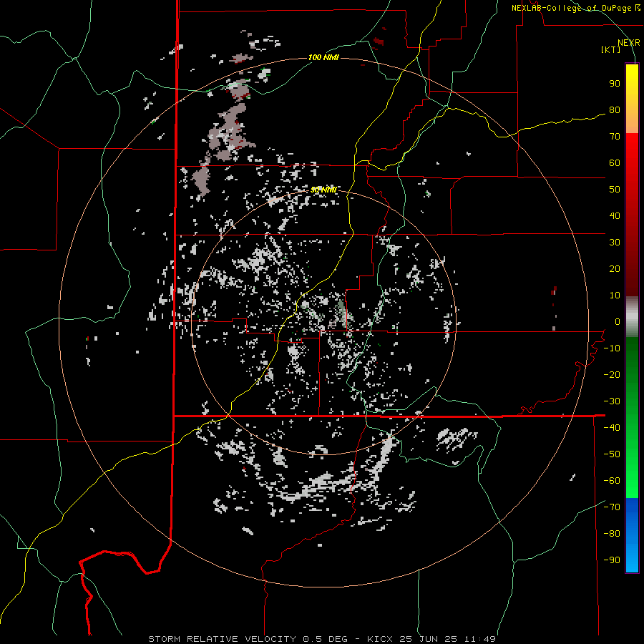Click the negative 10 scale value
The width and height of the screenshot is (644, 644).
coord(612,348)
